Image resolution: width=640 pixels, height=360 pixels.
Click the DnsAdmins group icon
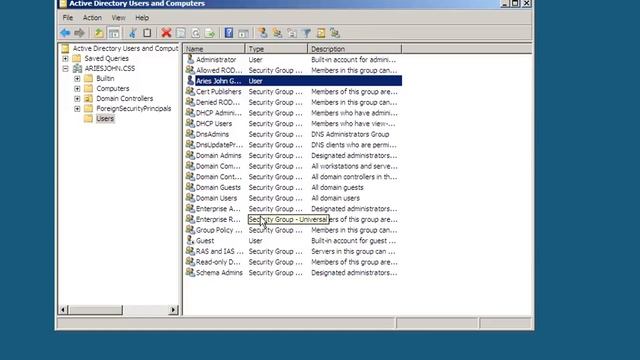[190, 134]
